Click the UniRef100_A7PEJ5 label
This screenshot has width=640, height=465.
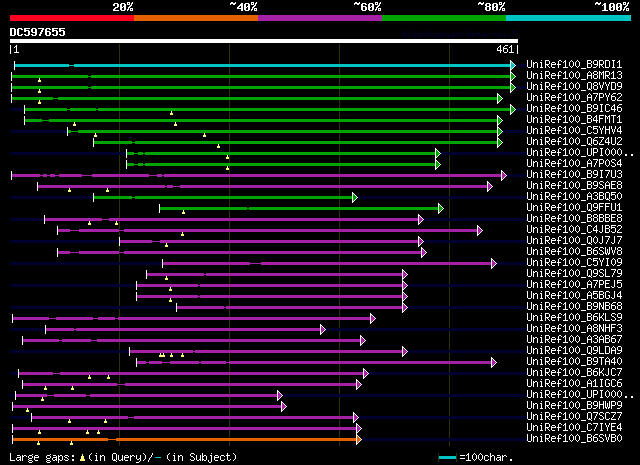574,285
